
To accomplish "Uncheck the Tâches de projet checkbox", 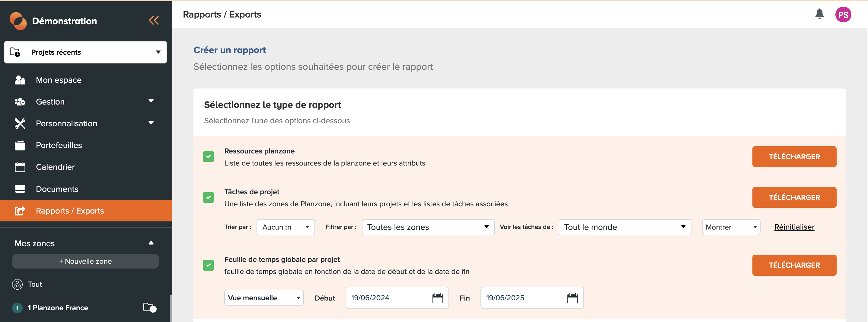I will coord(208,197).
